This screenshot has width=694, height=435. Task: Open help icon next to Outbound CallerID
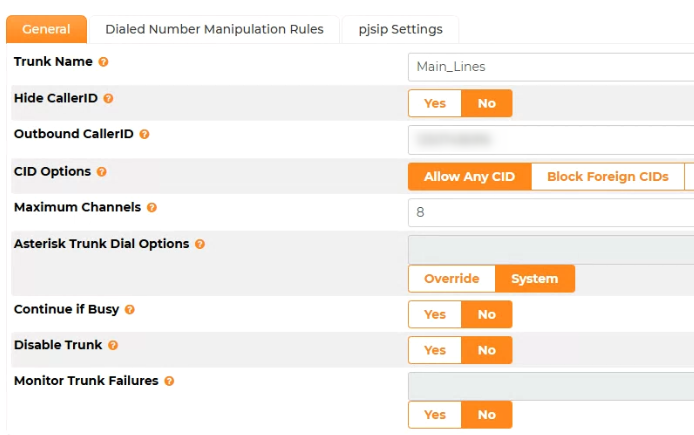coord(144,134)
